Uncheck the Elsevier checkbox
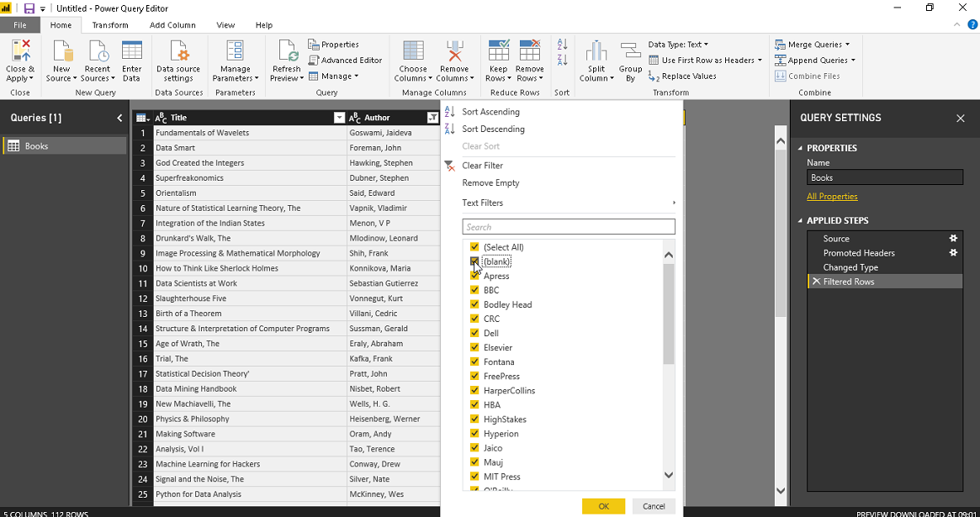 click(474, 347)
